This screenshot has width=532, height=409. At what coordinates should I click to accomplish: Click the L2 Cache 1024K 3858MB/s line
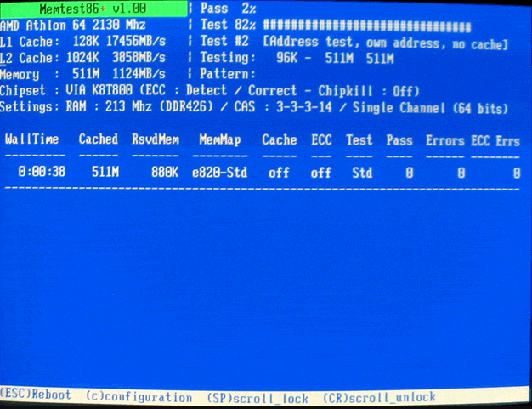pos(82,57)
